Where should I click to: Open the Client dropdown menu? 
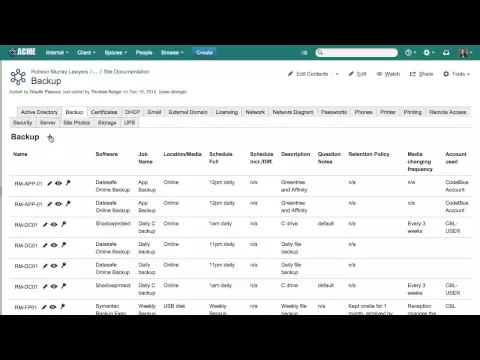click(86, 53)
